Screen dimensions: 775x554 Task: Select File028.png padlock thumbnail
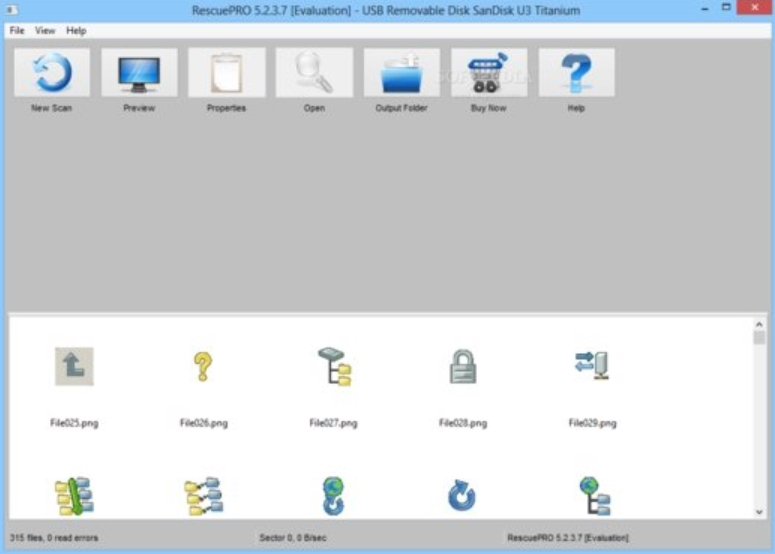(x=463, y=367)
